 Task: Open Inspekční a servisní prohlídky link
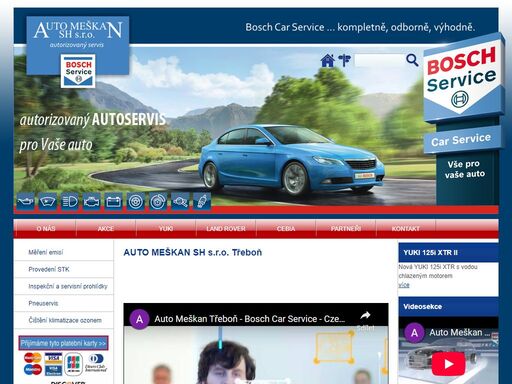[x=68, y=286]
